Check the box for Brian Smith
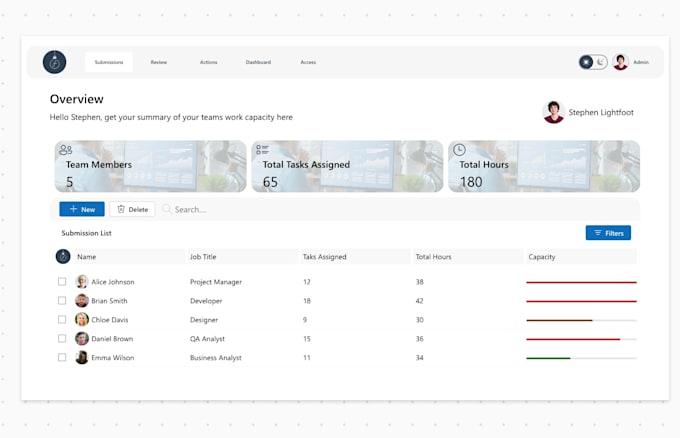This screenshot has height=438, width=680. pos(62,301)
